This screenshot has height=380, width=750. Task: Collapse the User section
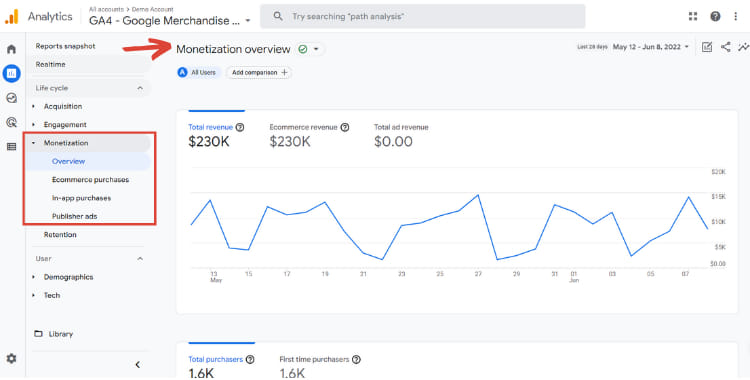(x=140, y=258)
